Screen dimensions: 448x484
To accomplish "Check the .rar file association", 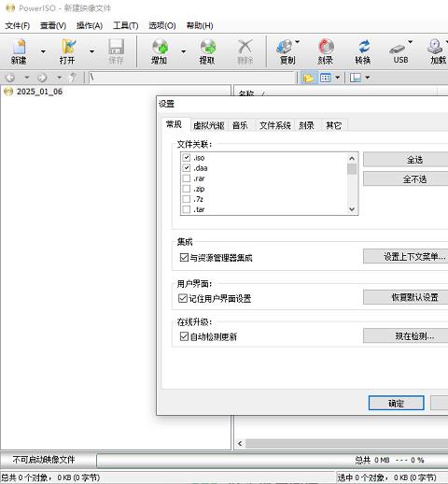I will (187, 178).
